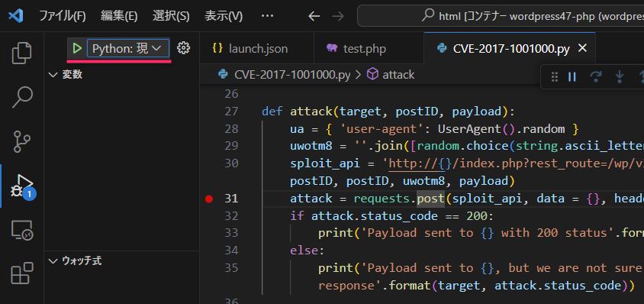
Task: Click 'UserAgent' on line 28
Action: [469, 129]
